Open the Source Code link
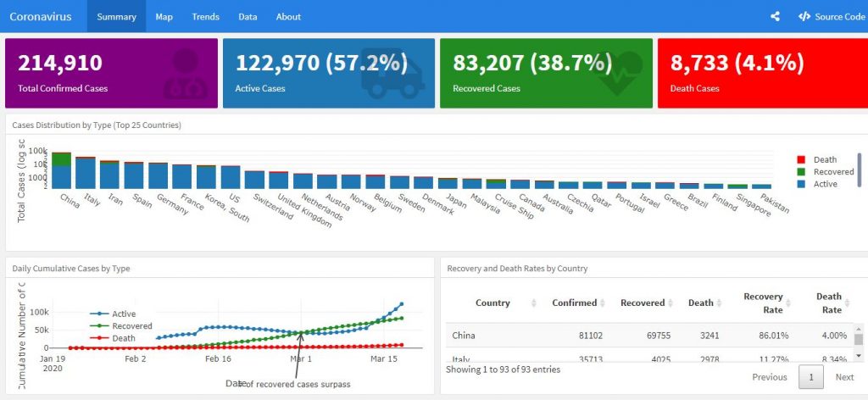The height and width of the screenshot is (400, 868). 831,16
